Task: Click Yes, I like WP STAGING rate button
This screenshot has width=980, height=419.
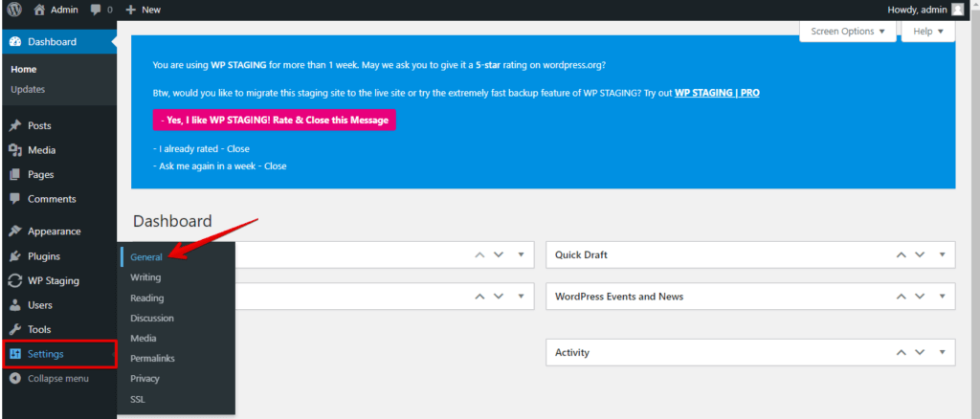Action: click(275, 120)
